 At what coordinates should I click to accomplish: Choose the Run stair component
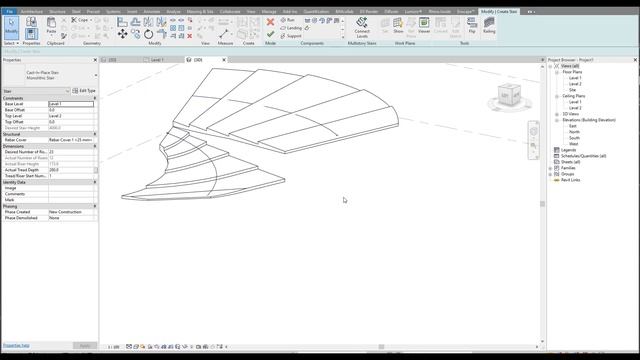(x=287, y=20)
